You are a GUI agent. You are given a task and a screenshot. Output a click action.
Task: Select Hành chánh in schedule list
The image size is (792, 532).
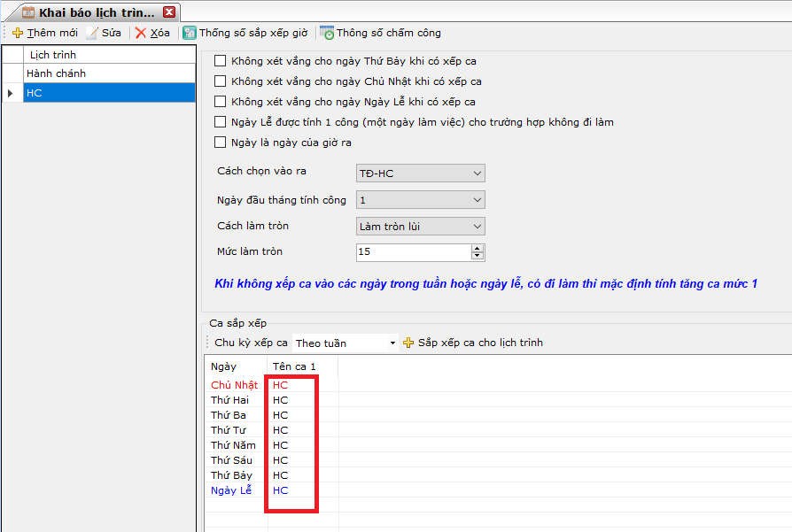[x=57, y=73]
